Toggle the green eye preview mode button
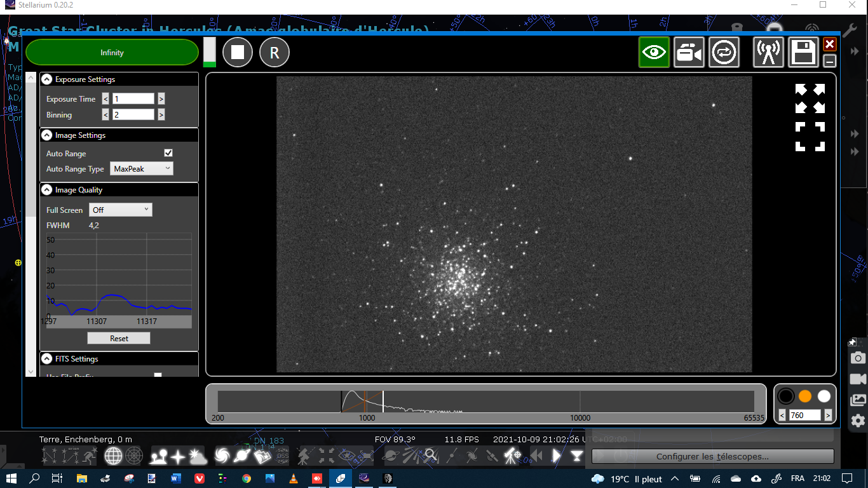This screenshot has width=868, height=488. (654, 52)
